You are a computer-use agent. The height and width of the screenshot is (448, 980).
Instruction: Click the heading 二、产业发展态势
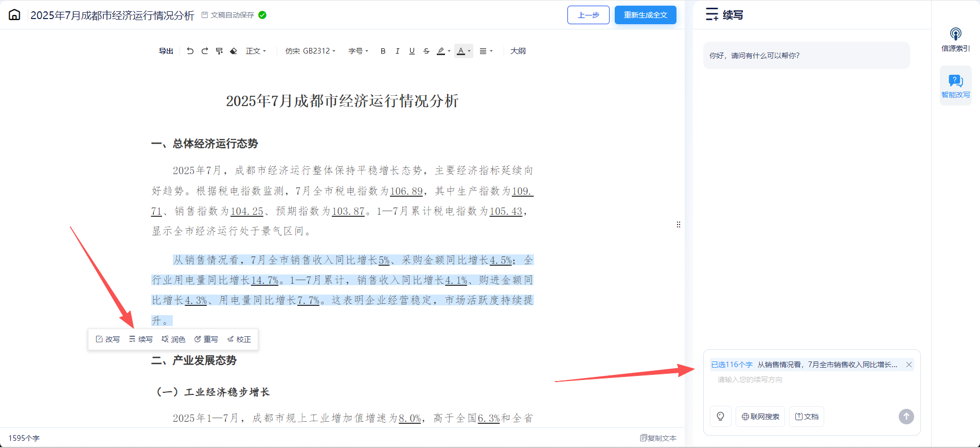[194, 360]
